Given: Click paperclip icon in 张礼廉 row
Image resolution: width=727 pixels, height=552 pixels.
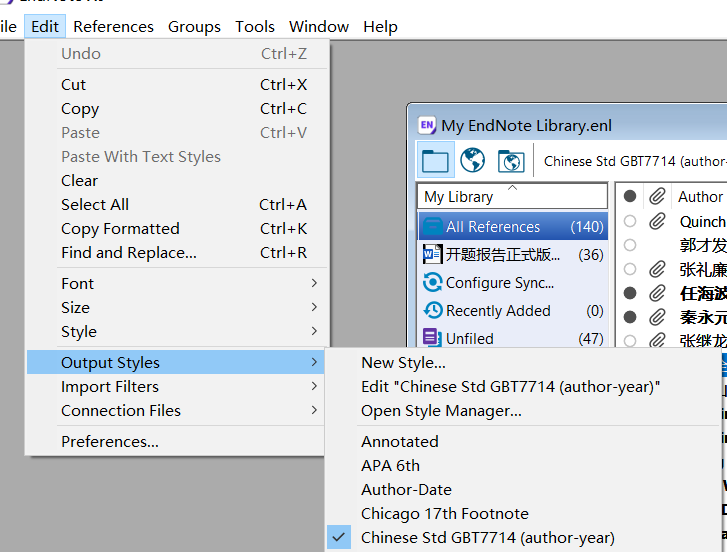Looking at the screenshot, I should click(x=657, y=269).
